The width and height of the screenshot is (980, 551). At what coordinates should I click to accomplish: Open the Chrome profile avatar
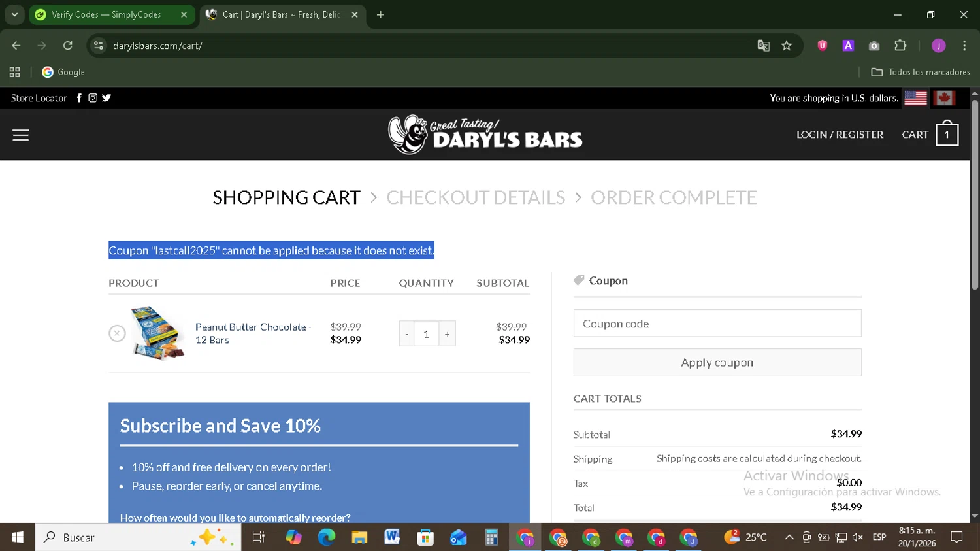(938, 46)
